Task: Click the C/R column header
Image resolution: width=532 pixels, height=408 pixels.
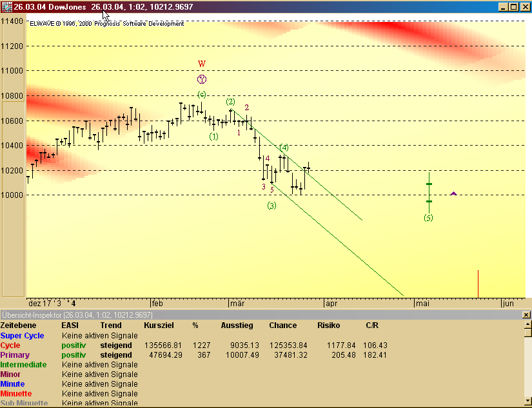Action: pos(372,325)
